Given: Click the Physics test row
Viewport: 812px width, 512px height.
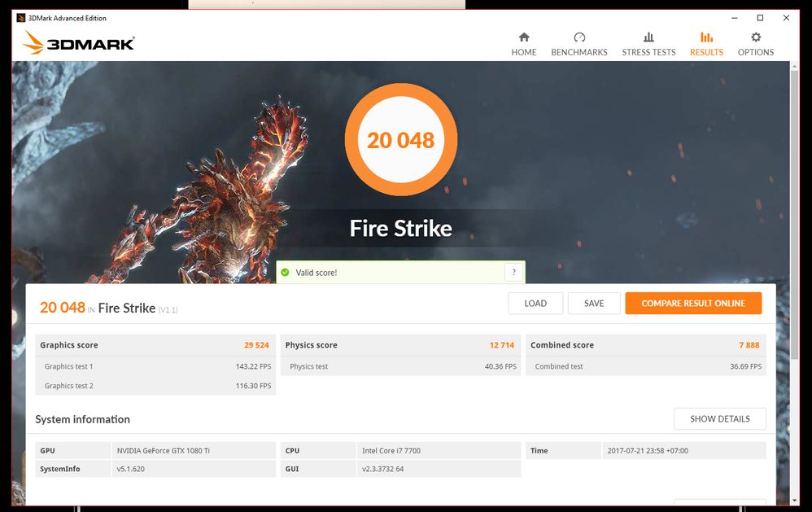Looking at the screenshot, I should (x=401, y=366).
